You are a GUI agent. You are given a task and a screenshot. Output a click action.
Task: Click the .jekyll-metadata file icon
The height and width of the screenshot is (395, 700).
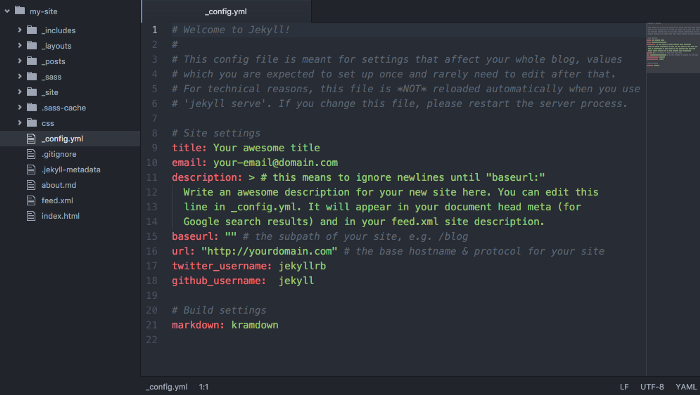coord(31,170)
